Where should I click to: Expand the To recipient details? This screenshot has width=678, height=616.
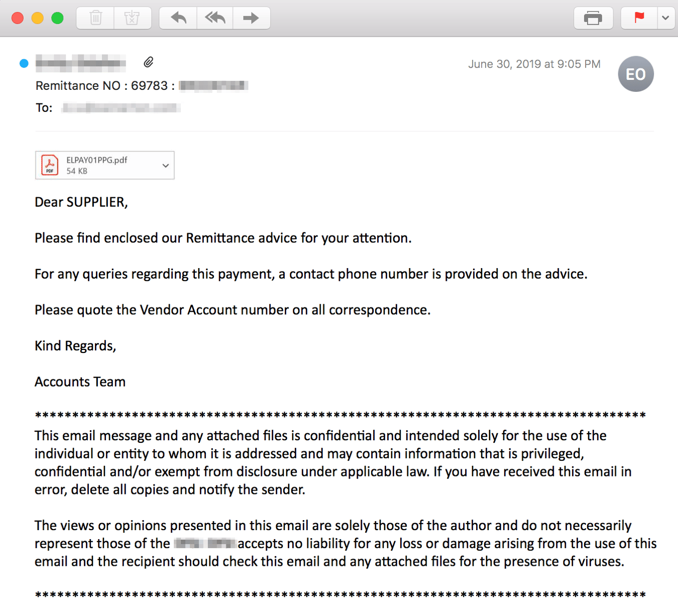click(x=121, y=107)
